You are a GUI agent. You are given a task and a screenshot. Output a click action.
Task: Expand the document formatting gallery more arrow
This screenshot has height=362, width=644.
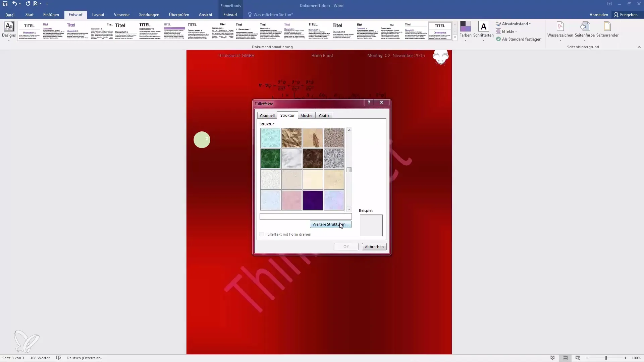coord(455,38)
